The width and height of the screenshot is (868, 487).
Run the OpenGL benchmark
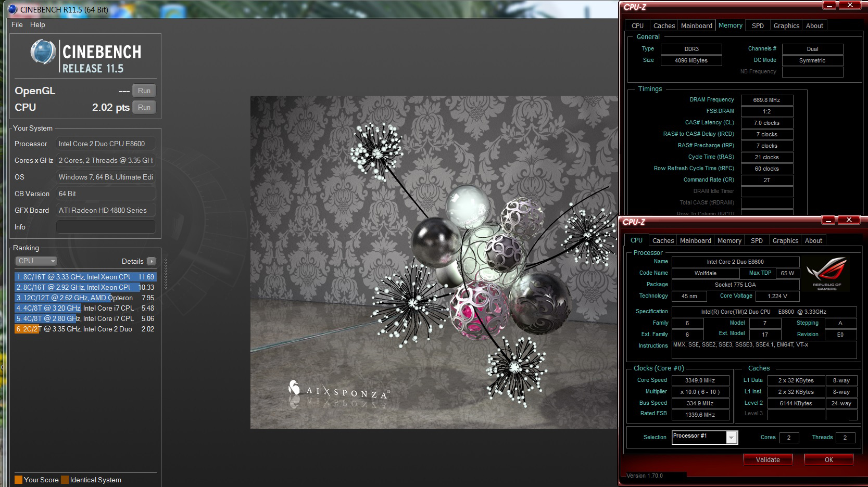(144, 91)
